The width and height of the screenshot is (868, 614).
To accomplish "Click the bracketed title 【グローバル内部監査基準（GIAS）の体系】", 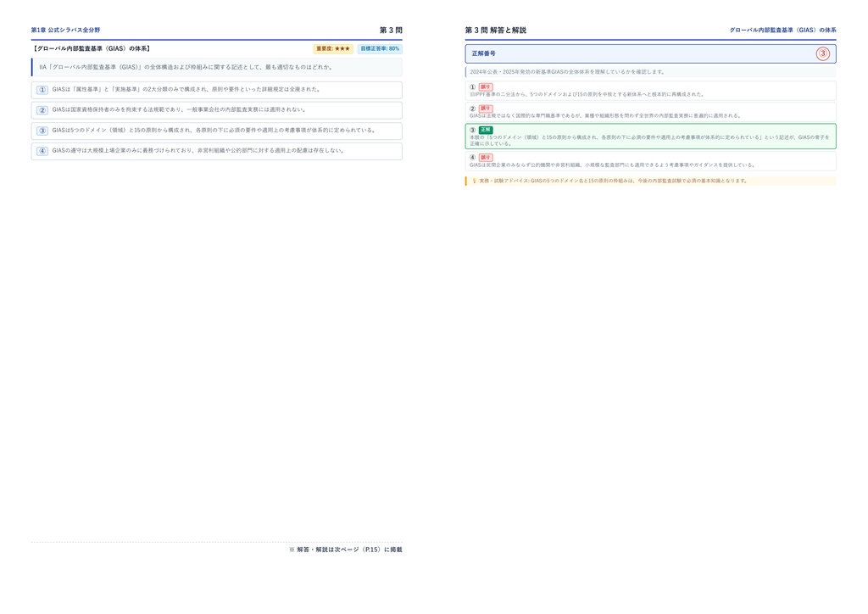I will tap(92, 48).
